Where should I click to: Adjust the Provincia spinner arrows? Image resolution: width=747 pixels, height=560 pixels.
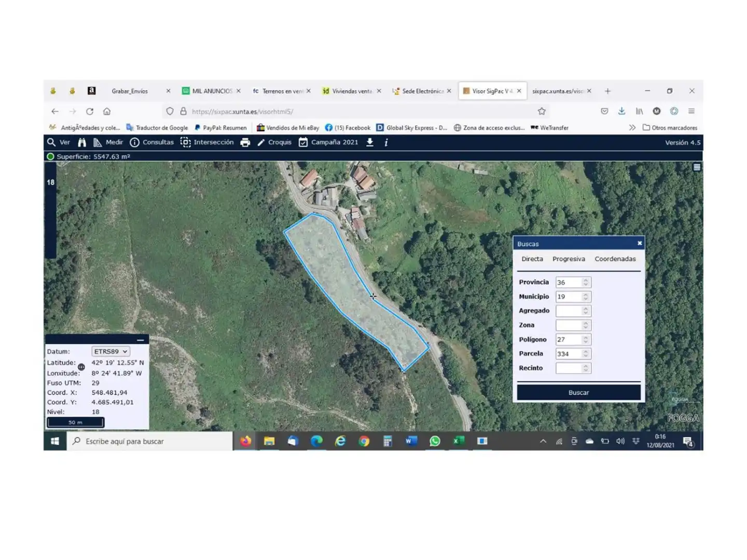(x=586, y=282)
